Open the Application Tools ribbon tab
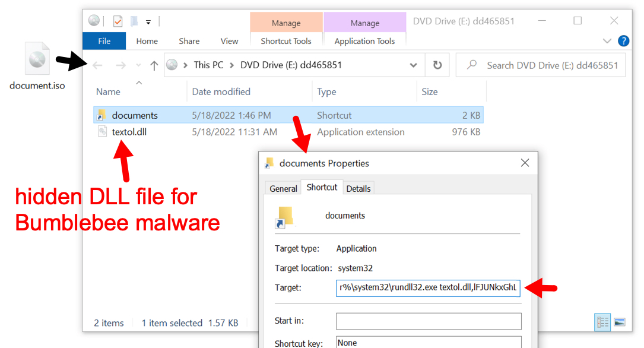Image resolution: width=644 pixels, height=348 pixels. [x=364, y=41]
